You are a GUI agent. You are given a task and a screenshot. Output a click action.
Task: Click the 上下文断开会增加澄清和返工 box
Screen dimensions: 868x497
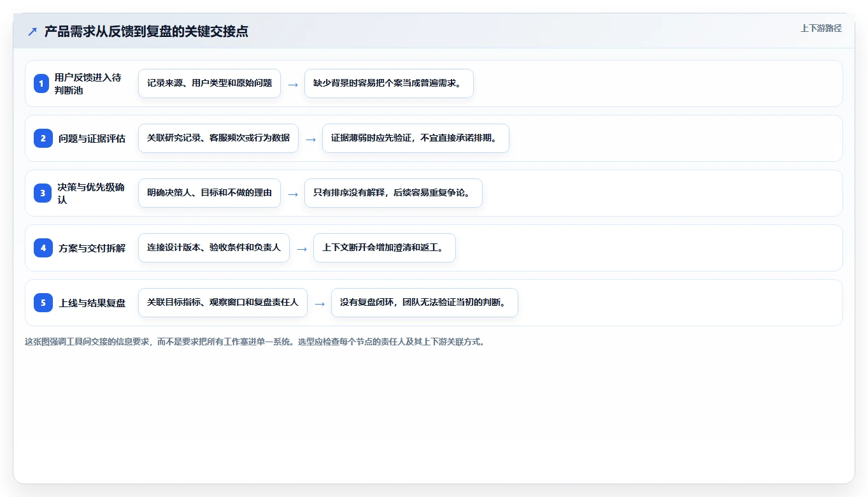(x=385, y=248)
